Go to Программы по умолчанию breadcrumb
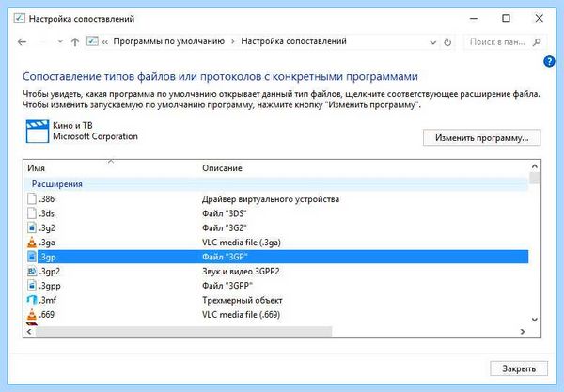Image resolution: width=564 pixels, height=392 pixels. (168, 41)
